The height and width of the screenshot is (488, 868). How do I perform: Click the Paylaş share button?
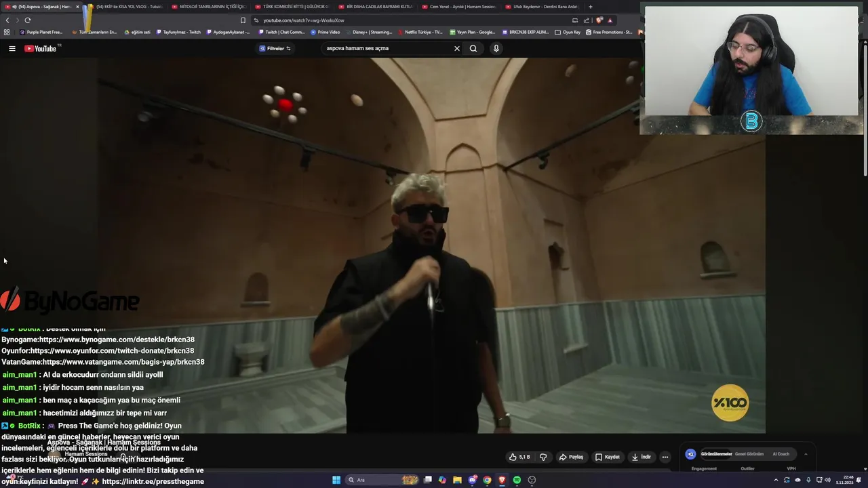click(x=571, y=457)
